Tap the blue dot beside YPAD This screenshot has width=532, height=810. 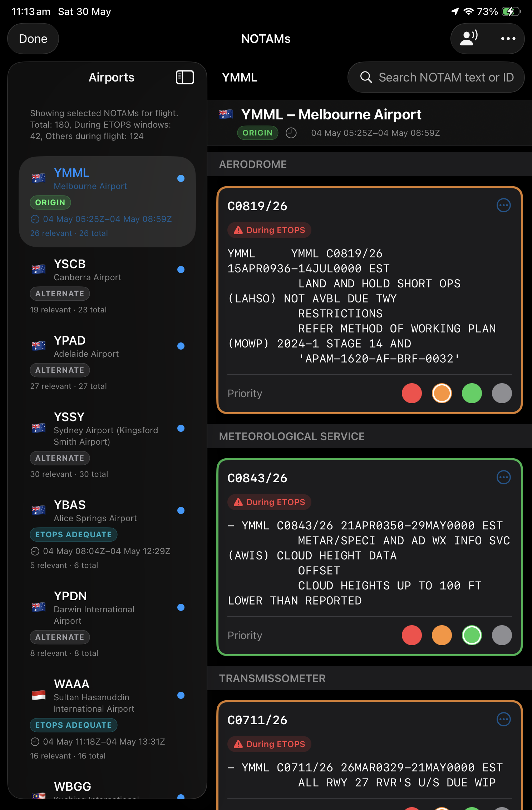coord(181,346)
